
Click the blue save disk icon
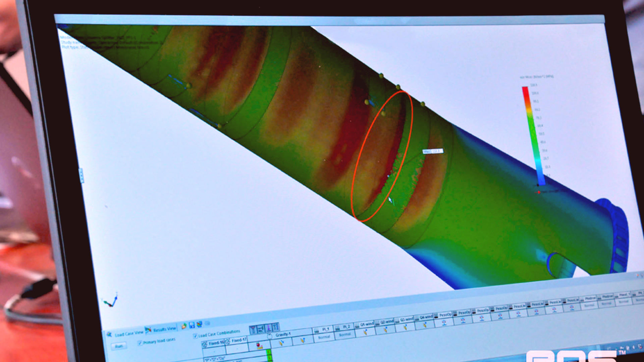[x=192, y=325]
